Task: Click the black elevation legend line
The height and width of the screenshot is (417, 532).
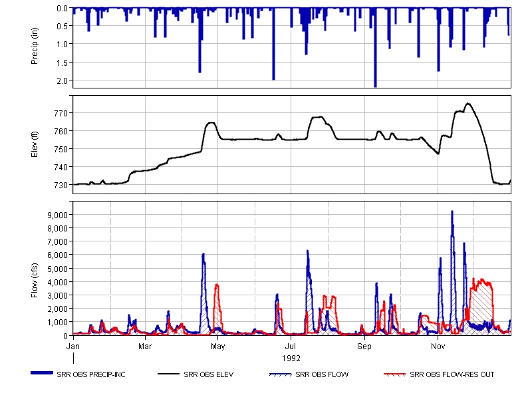Action: click(x=169, y=374)
